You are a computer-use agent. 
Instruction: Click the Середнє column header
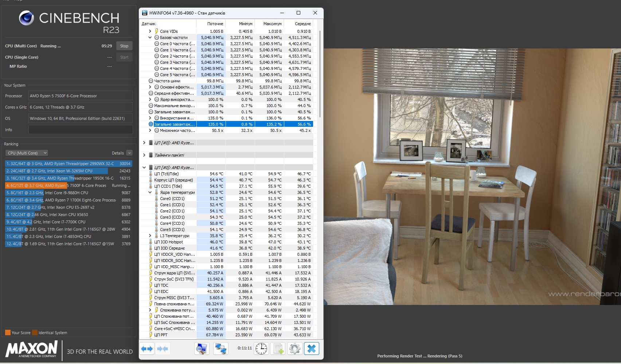click(x=298, y=24)
